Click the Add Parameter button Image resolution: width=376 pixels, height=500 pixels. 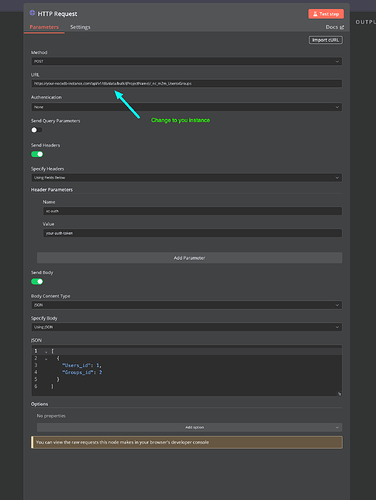point(189,258)
